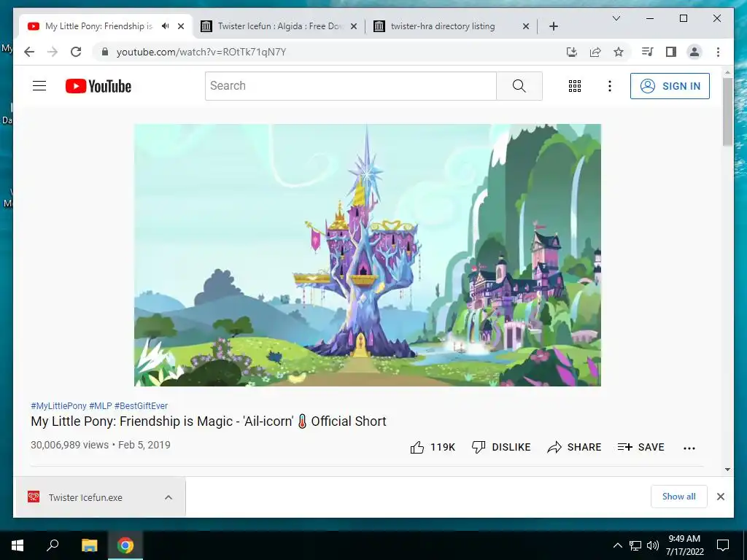Open the SHARE dialog

pyautogui.click(x=574, y=447)
